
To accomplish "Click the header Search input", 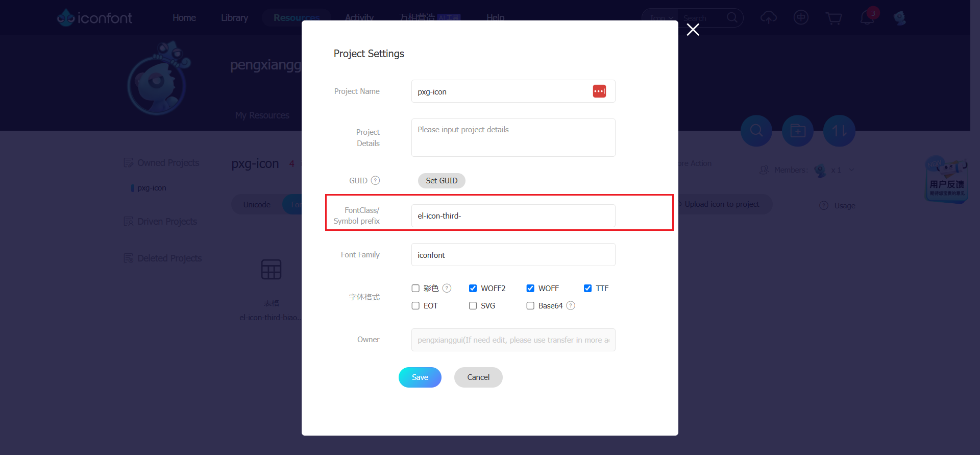I will (x=703, y=18).
